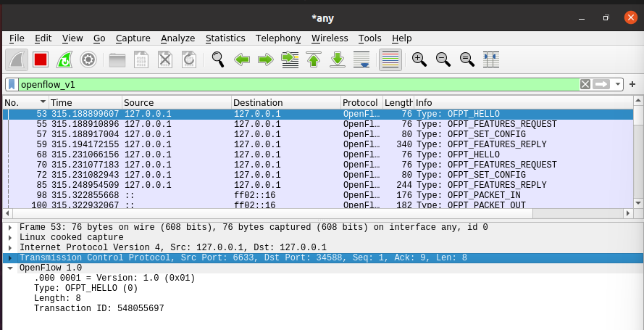This screenshot has width=644, height=330.
Task: Sort by the Time column header
Action: pos(85,103)
